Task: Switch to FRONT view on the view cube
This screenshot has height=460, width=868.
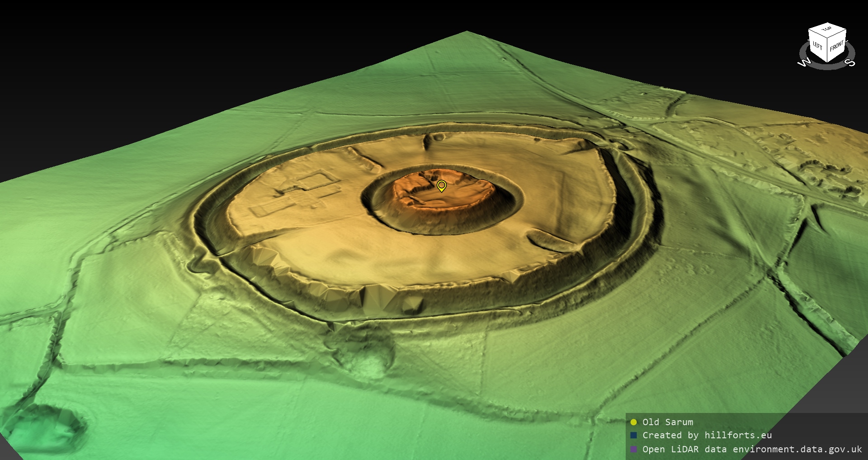Action: point(837,46)
